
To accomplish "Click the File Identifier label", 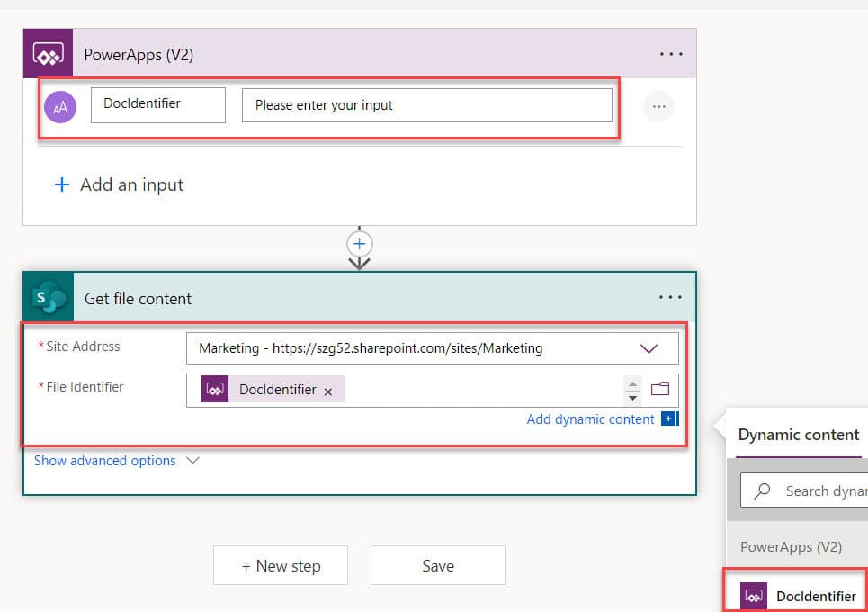I will click(x=85, y=387).
